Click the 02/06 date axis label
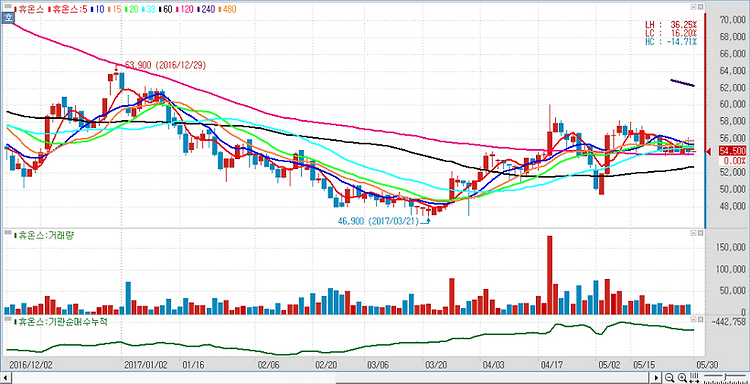Screen dimensions: 750x384 (268, 365)
